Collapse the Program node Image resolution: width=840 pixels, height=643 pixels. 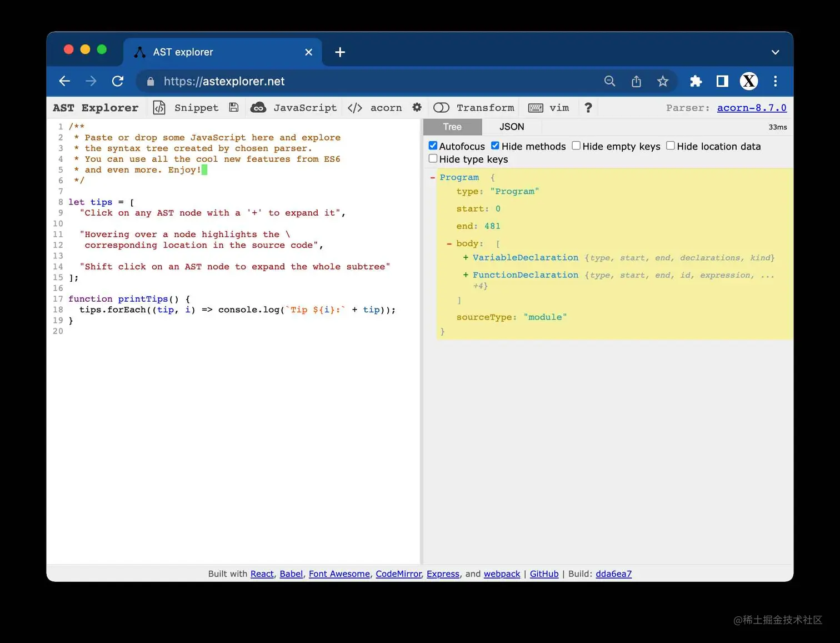[x=432, y=177]
